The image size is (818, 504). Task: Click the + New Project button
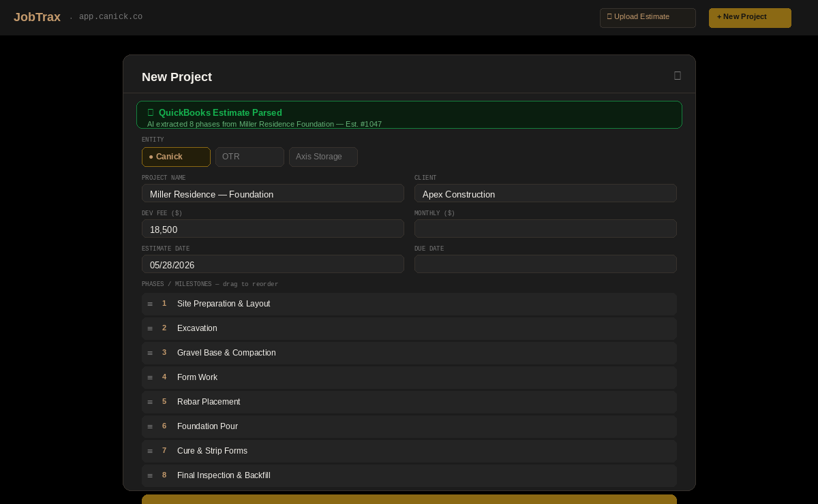coord(750,18)
